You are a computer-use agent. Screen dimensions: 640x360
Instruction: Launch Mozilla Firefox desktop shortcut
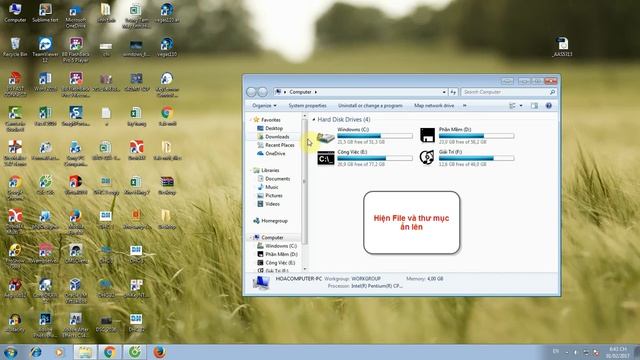point(76,222)
